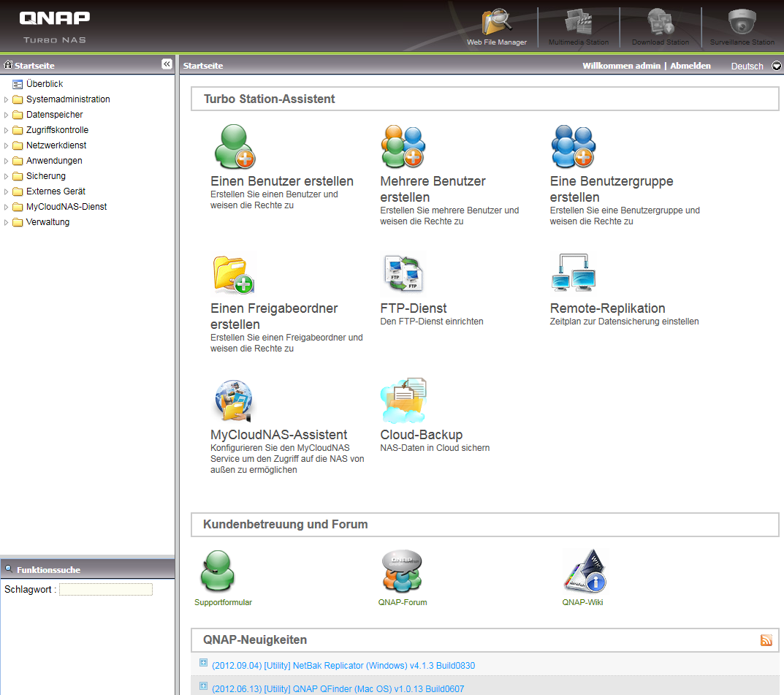Open the Supportformular text link
Viewport: 784px width, 695px height.
coord(223,602)
